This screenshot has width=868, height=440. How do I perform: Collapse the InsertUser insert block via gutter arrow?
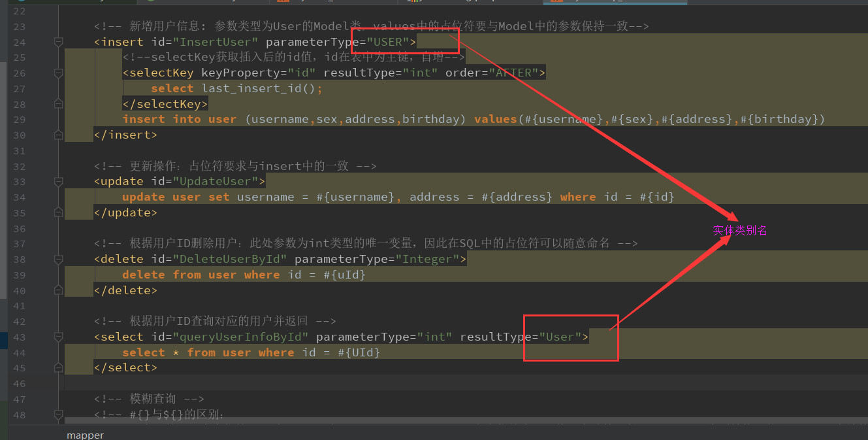coord(57,41)
